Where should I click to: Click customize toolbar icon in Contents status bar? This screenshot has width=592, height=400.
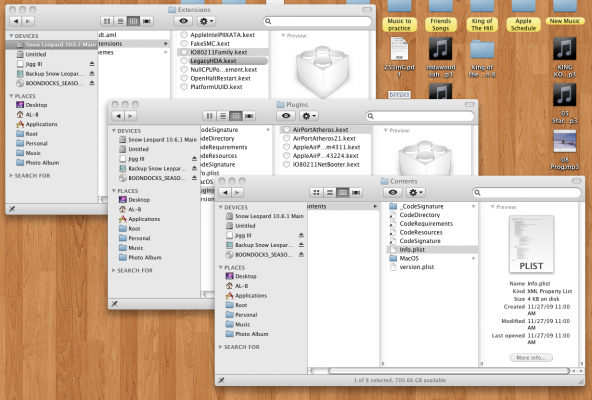(221, 380)
